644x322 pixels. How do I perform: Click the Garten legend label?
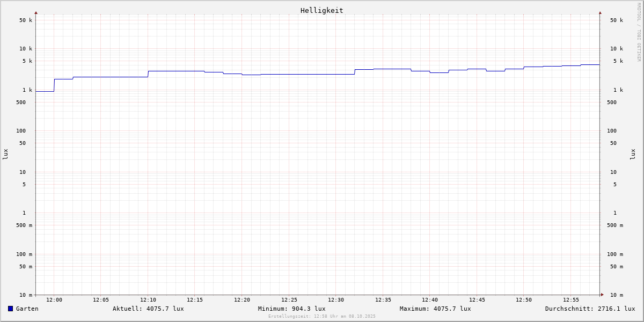point(27,309)
